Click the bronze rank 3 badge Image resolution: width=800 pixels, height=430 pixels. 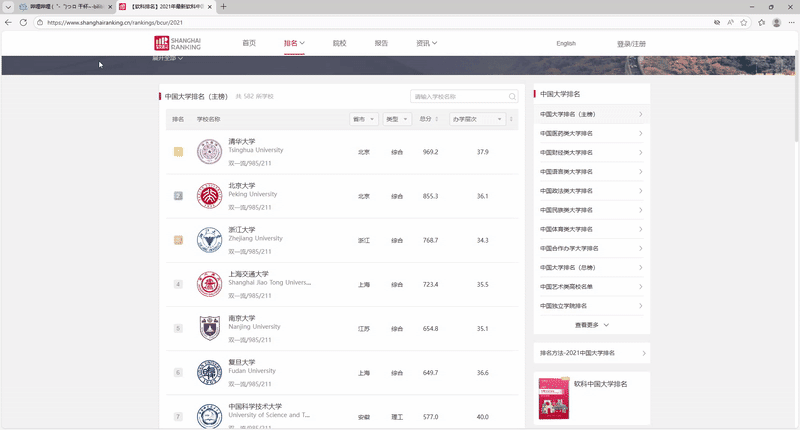pos(178,240)
